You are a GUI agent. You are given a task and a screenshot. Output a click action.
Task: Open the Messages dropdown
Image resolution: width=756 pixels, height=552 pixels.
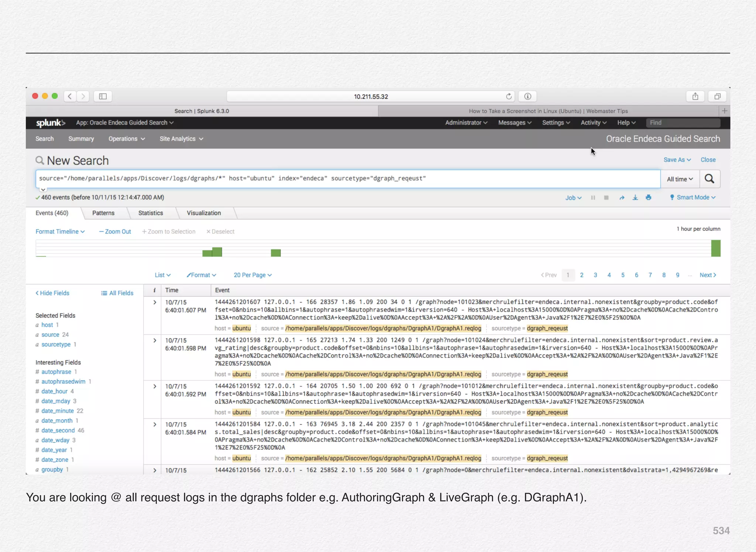pyautogui.click(x=515, y=123)
